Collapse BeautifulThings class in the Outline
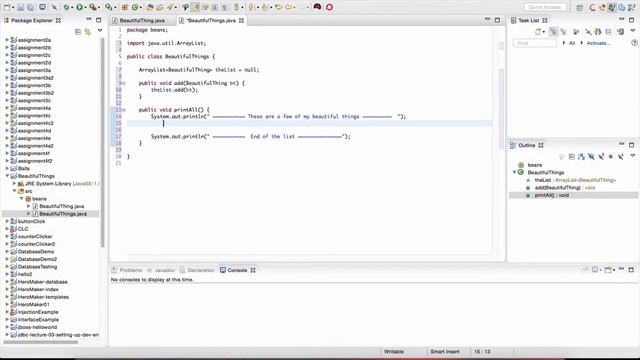640x360 pixels. click(x=514, y=172)
